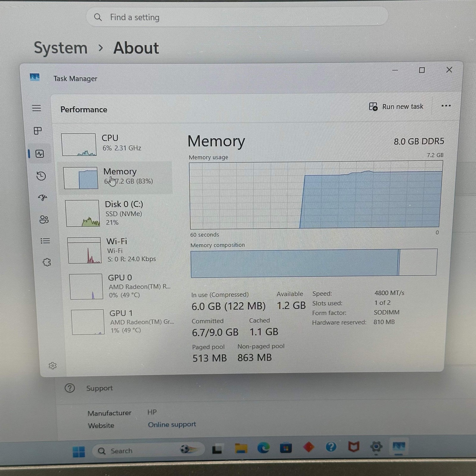Open the Processes page icon
476x476 pixels.
click(38, 131)
